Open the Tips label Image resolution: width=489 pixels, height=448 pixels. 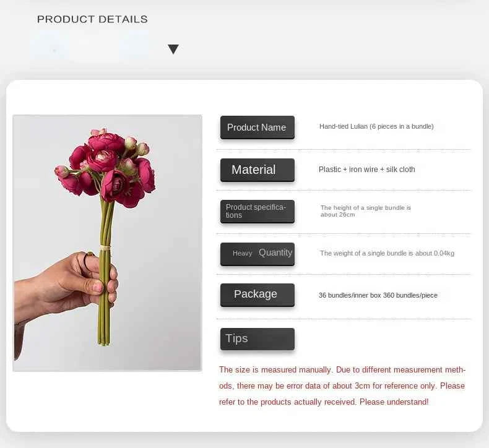(x=237, y=338)
